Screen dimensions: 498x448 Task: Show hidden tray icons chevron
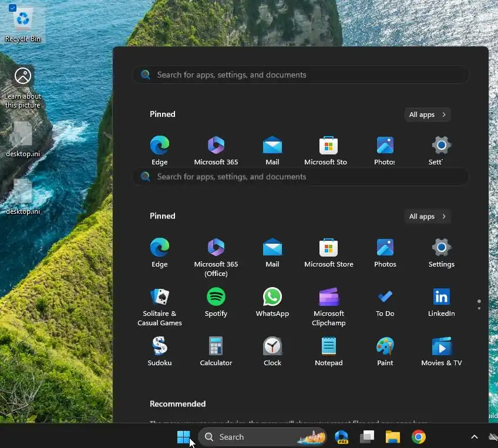click(x=474, y=437)
